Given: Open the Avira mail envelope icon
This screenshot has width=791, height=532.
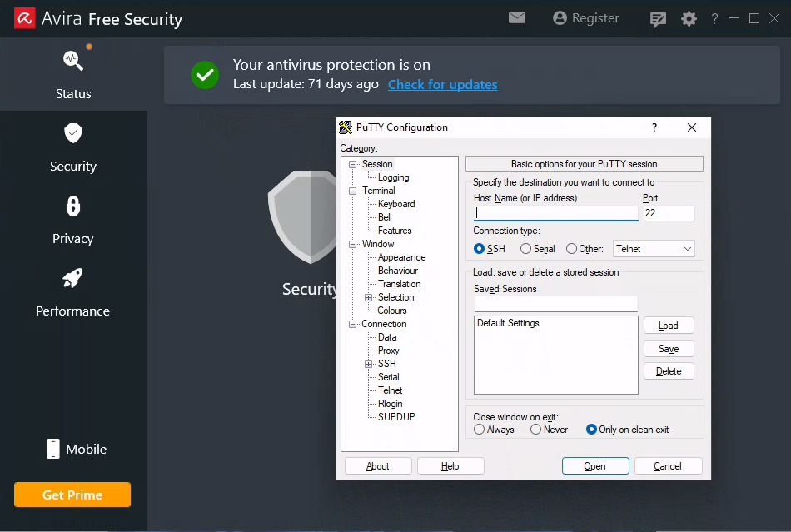Looking at the screenshot, I should (x=516, y=18).
